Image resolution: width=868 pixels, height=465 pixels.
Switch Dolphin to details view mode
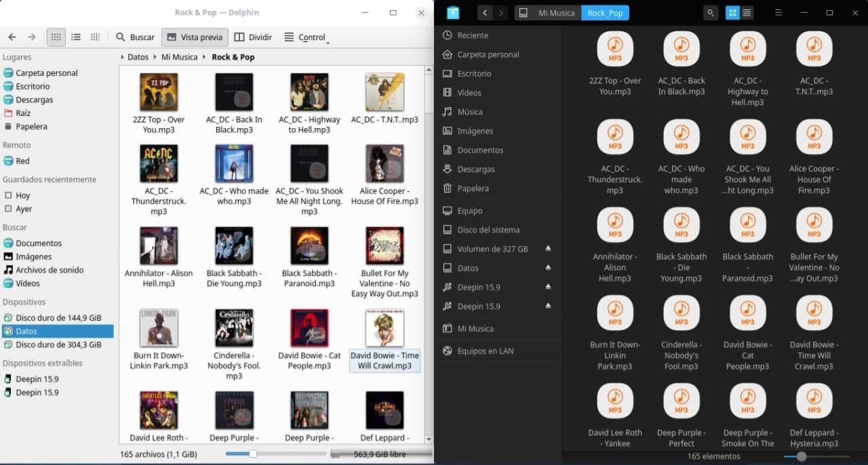click(x=75, y=37)
